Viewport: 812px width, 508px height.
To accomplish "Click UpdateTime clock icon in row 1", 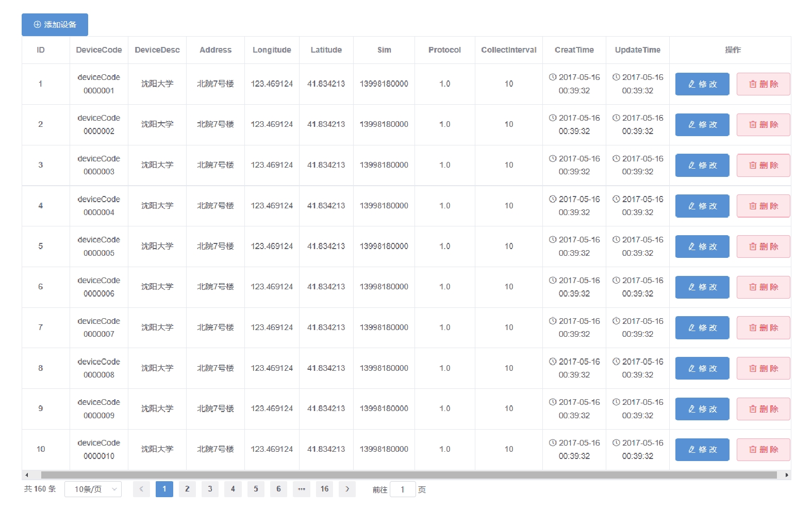I will tap(616, 77).
